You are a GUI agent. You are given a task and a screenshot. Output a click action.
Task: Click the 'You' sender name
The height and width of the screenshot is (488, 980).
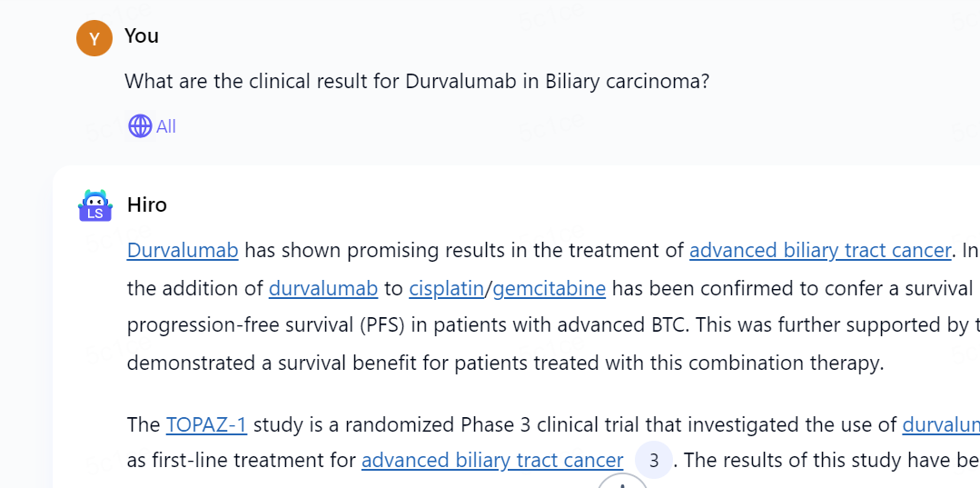coord(142,36)
